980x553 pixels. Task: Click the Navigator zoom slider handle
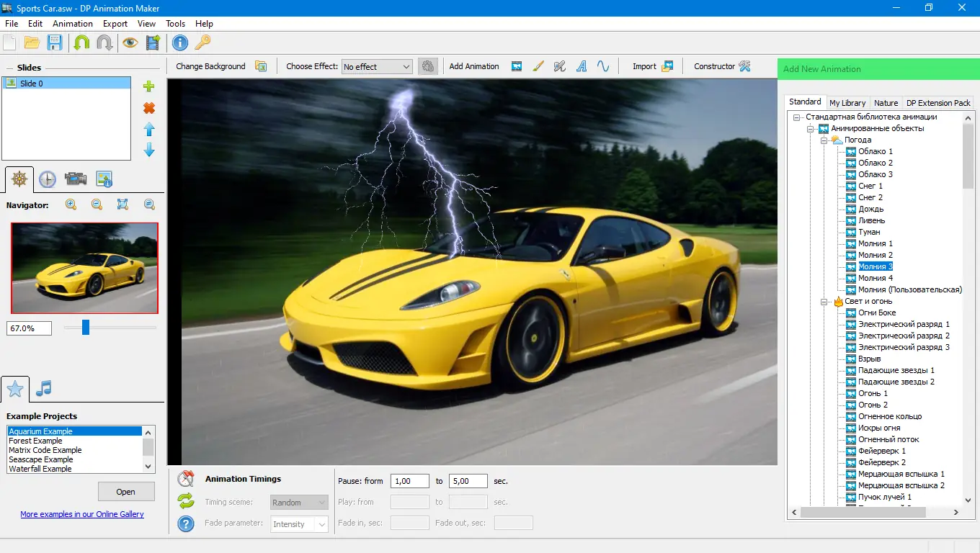pos(86,328)
